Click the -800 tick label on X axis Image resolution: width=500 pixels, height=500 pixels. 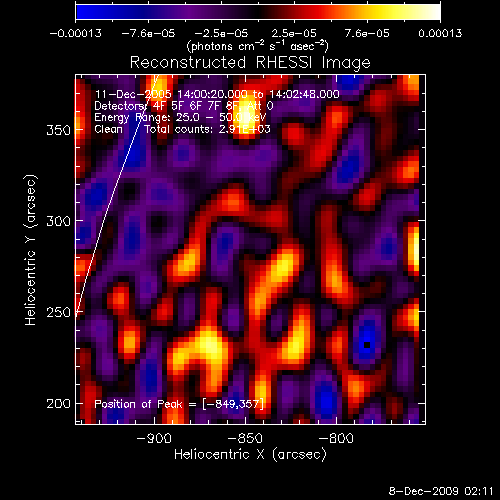(x=336, y=438)
